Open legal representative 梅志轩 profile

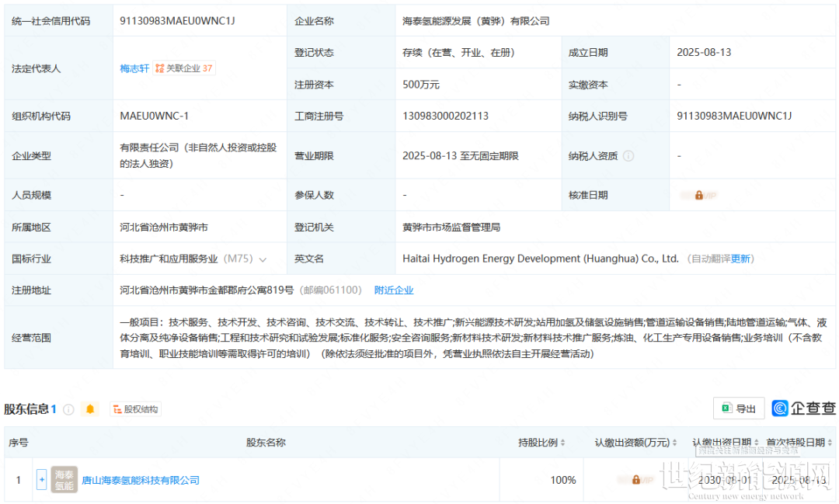coord(134,68)
